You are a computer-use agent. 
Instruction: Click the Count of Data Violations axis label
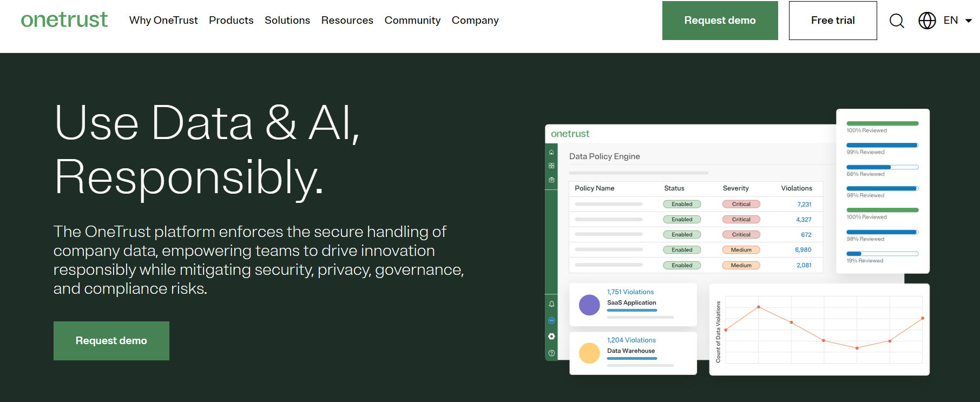tap(718, 332)
